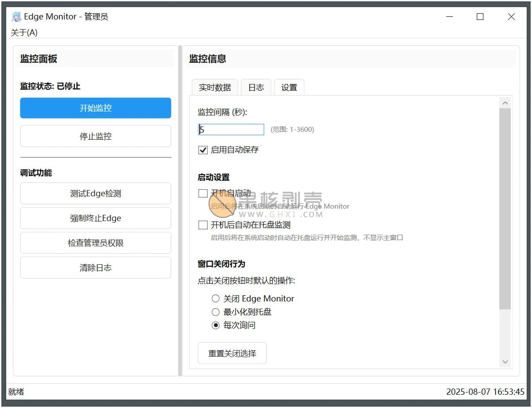Select the 关闭 Edge Monitor radio option
The width and height of the screenshot is (532, 408).
[216, 298]
